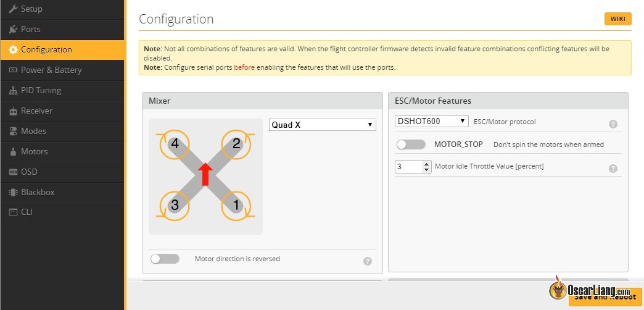Image resolution: width=644 pixels, height=310 pixels.
Task: Increase Motor Idle Throttle with up arrow
Action: (x=426, y=164)
